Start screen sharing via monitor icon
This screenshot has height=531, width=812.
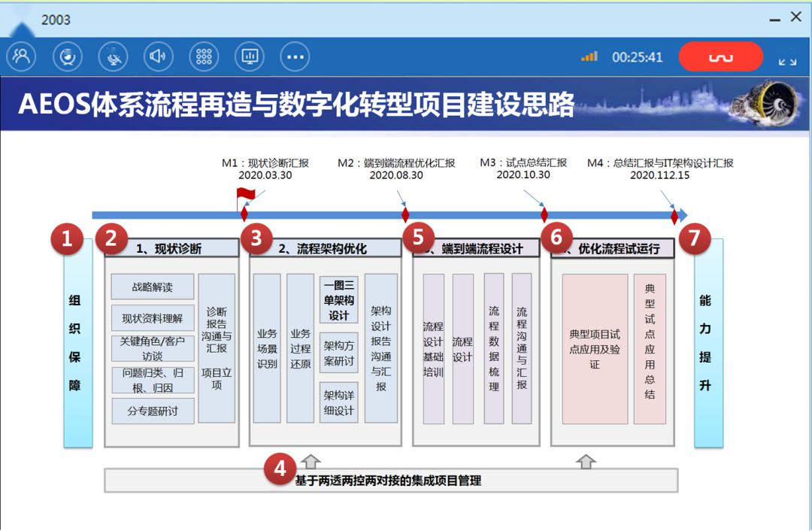(x=250, y=56)
